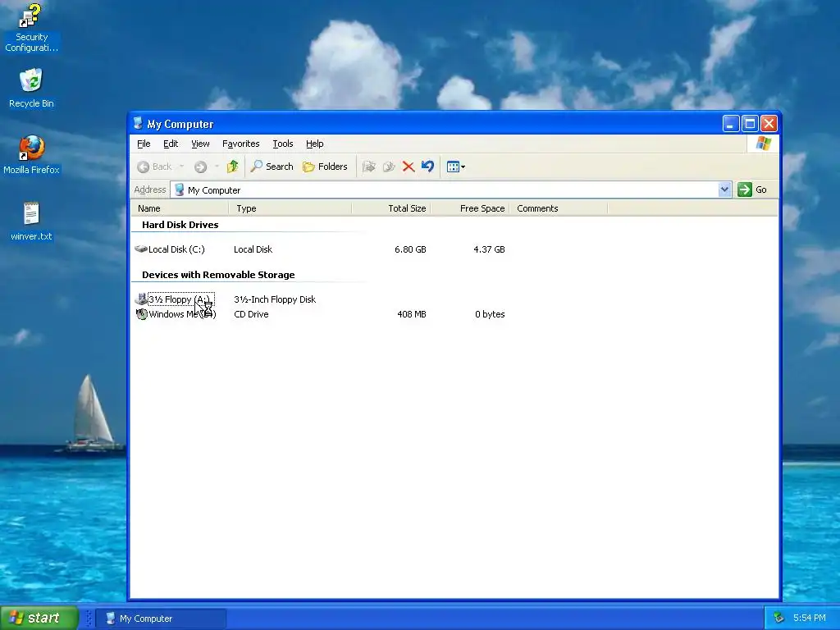Open the Edit menu
The height and width of the screenshot is (630, 840).
pos(171,144)
